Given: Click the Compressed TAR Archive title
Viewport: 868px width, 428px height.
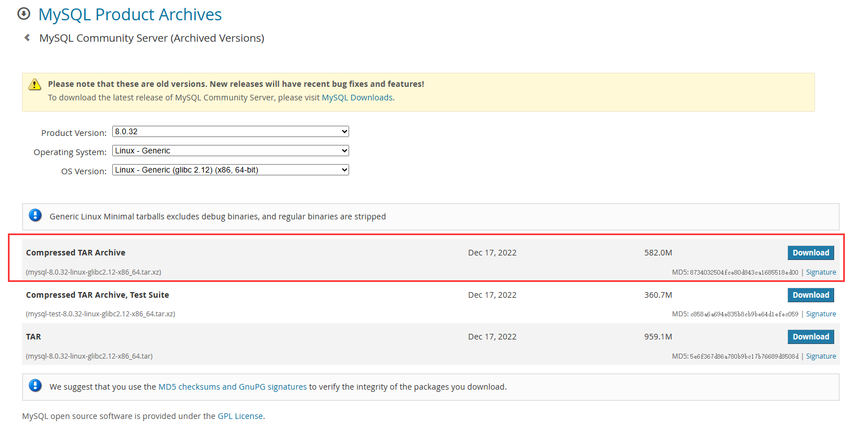Looking at the screenshot, I should 76,253.
